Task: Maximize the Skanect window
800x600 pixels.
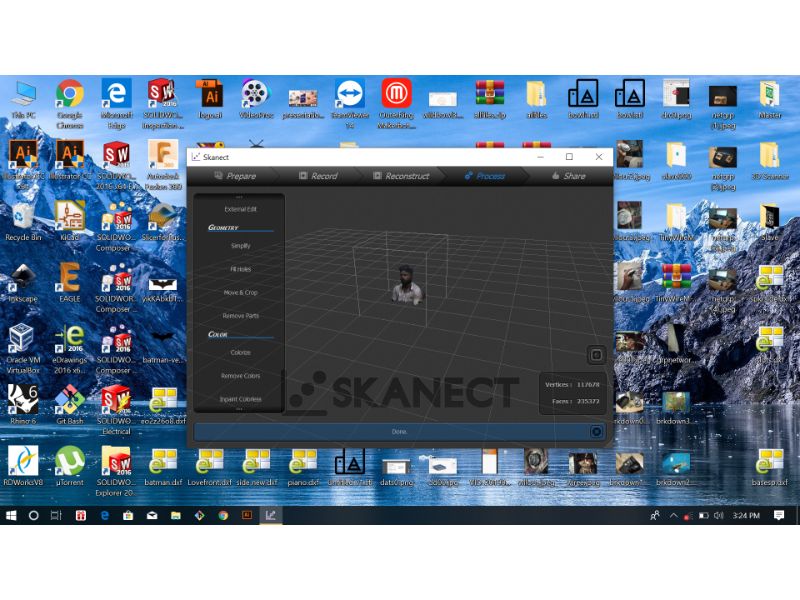Action: coord(569,157)
